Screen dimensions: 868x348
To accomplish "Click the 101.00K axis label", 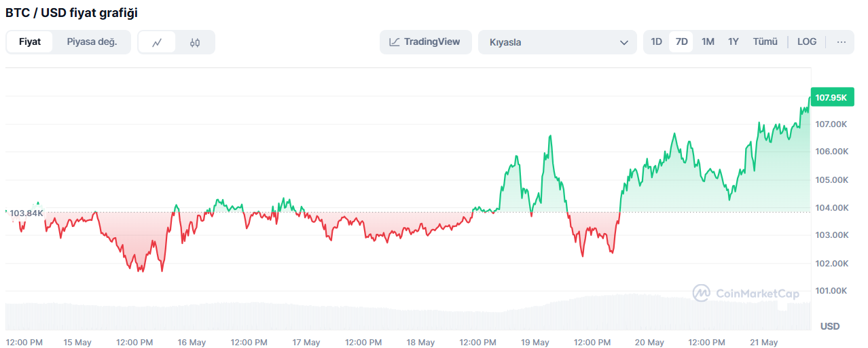I will point(832,291).
